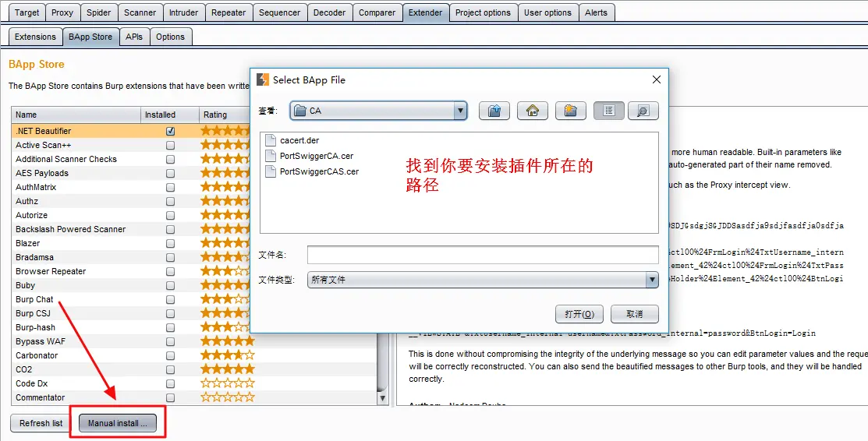The height and width of the screenshot is (441, 868).
Task: Select the Blazer extension row
Action: pyautogui.click(x=133, y=243)
